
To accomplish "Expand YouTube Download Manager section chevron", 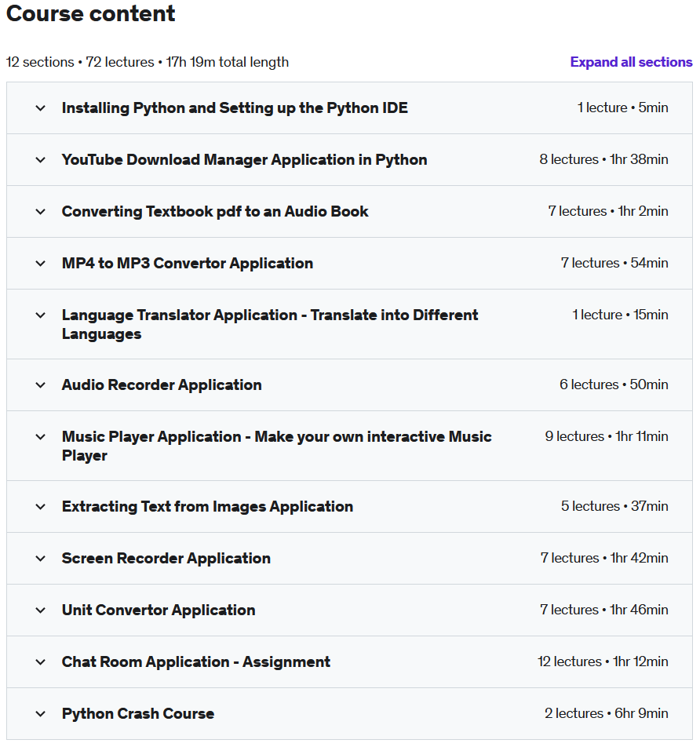I will pyautogui.click(x=41, y=160).
